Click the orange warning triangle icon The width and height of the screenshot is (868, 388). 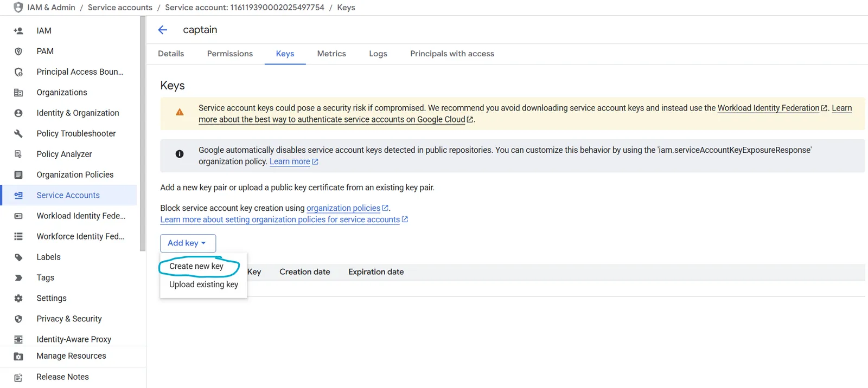pyautogui.click(x=180, y=112)
